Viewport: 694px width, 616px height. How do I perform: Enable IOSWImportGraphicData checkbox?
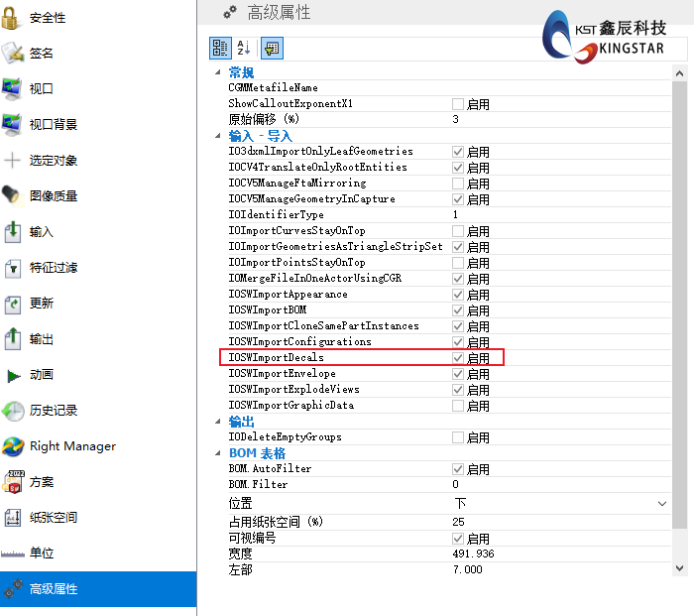pos(458,406)
